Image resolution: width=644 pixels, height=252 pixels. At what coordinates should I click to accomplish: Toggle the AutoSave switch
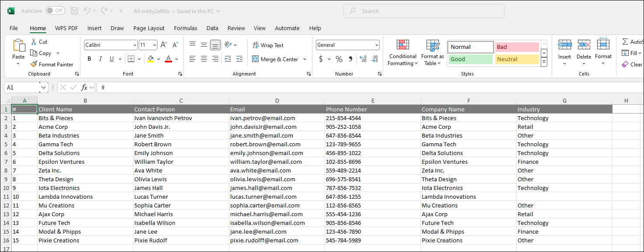click(x=55, y=11)
